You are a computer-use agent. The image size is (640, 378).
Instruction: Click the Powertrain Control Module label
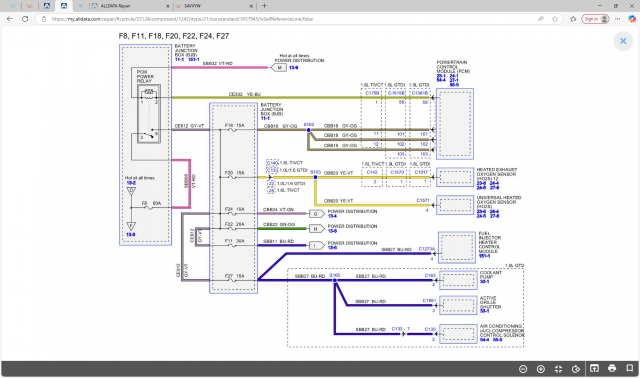click(x=453, y=67)
